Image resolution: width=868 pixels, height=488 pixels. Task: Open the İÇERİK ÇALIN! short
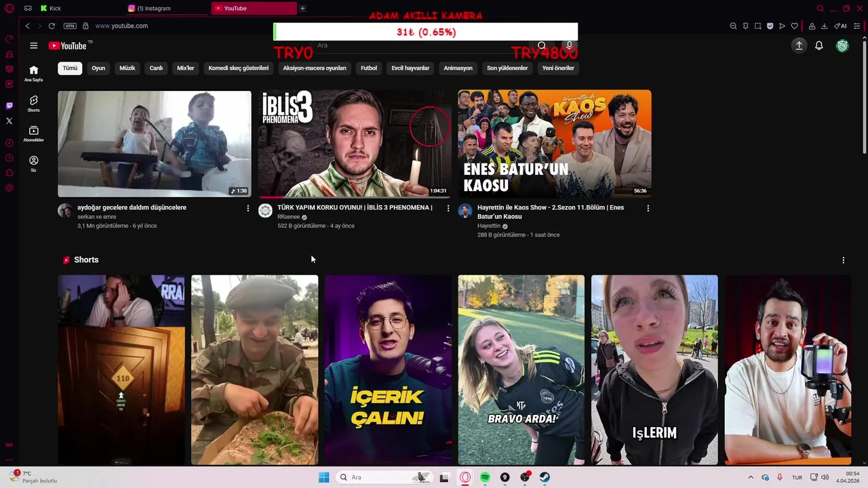click(x=388, y=370)
